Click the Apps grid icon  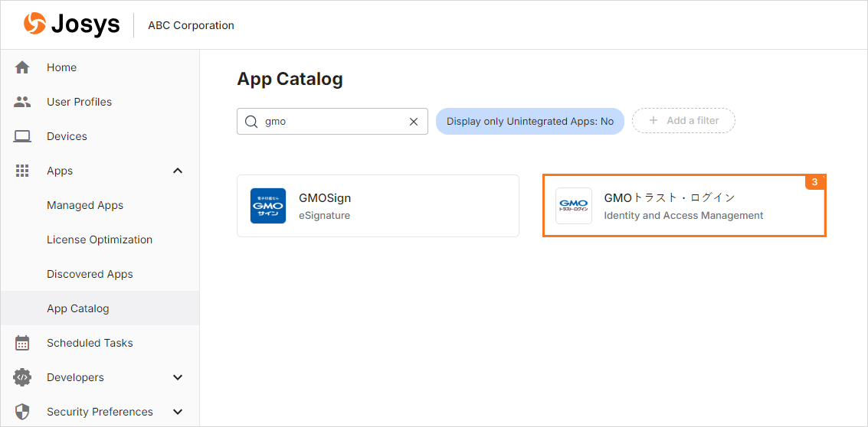[22, 171]
